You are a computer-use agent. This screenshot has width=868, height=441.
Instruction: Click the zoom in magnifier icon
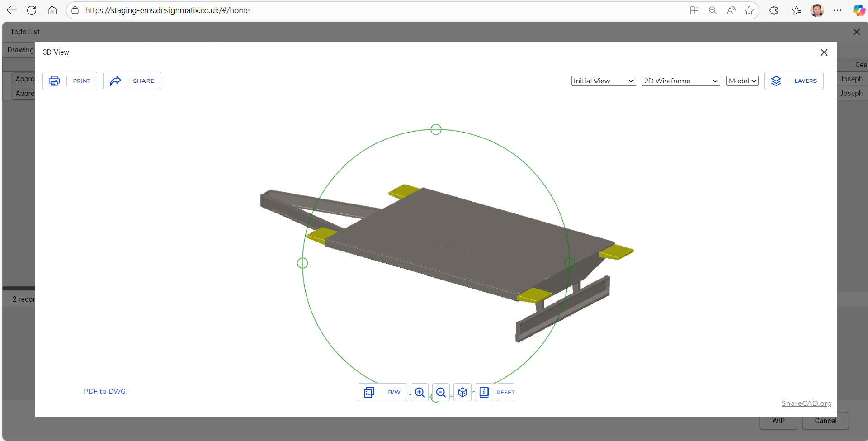[x=420, y=392]
